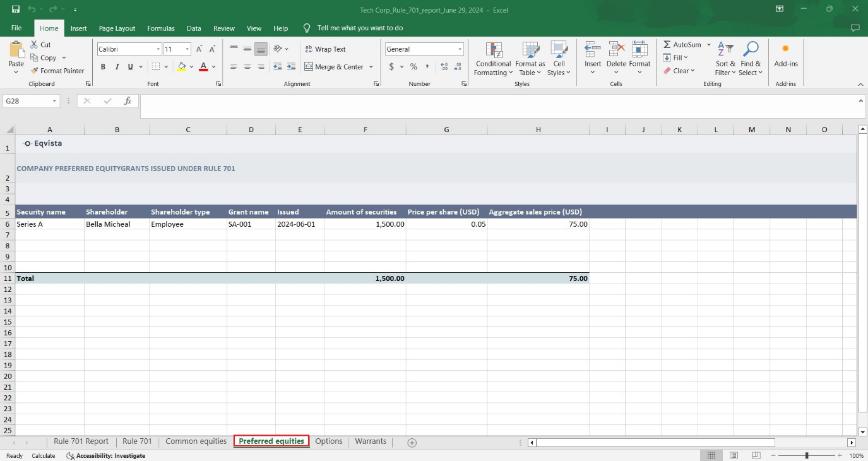The width and height of the screenshot is (868, 461).
Task: Open the Rule 701 Report sheet
Action: coord(81,441)
